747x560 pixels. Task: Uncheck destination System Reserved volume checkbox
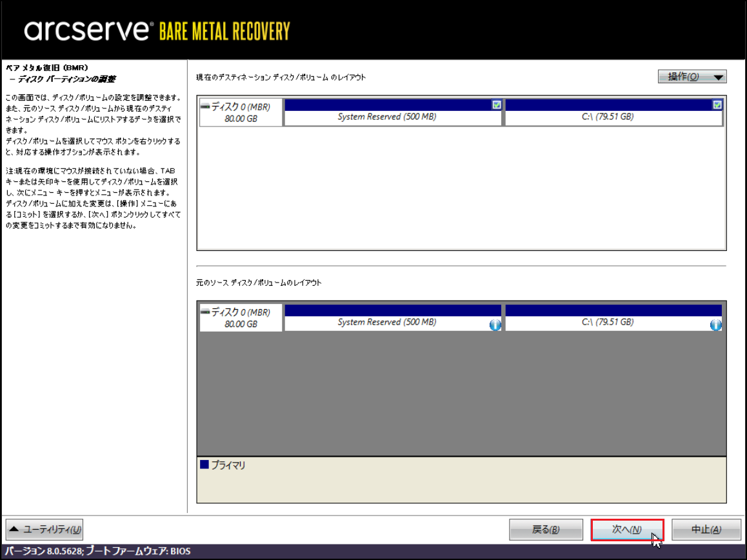tap(496, 105)
